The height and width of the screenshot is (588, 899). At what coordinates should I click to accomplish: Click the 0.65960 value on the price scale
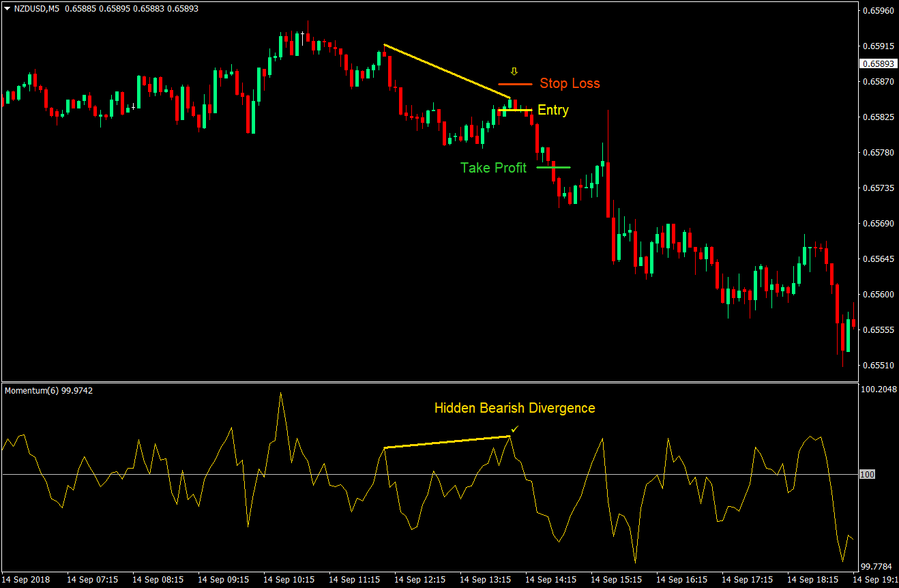click(879, 10)
